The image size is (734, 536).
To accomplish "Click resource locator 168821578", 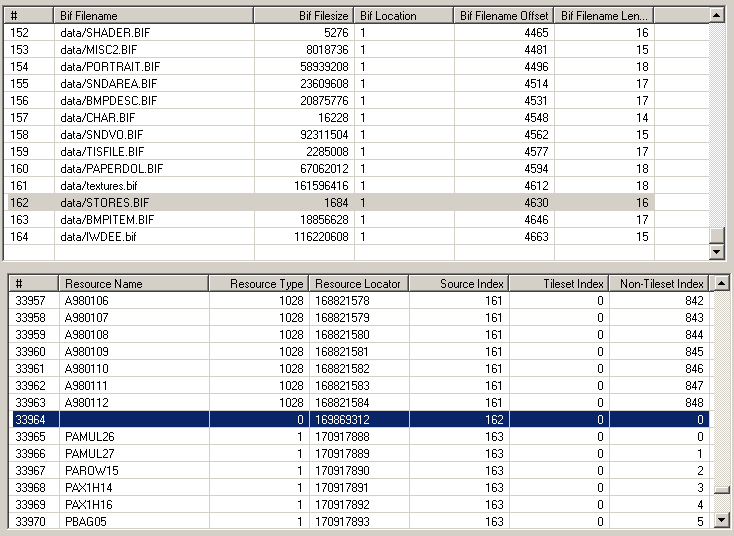I will coord(342,301).
